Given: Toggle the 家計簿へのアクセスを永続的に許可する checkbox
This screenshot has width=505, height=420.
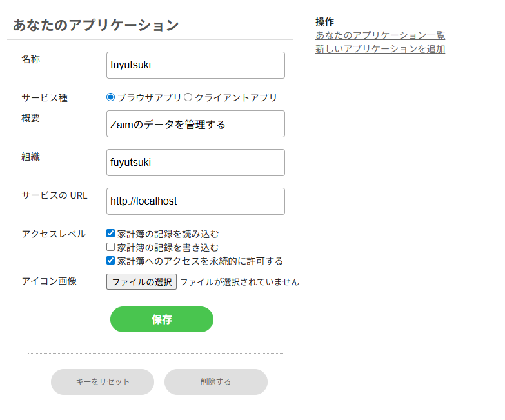Looking at the screenshot, I should click(111, 261).
